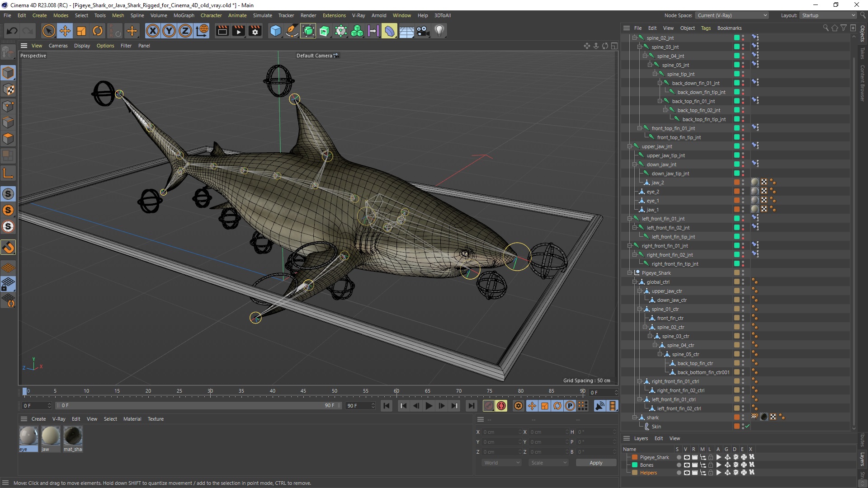Viewport: 868px width, 488px height.
Task: Toggle solo dot of Helpers layer
Action: 679,473
